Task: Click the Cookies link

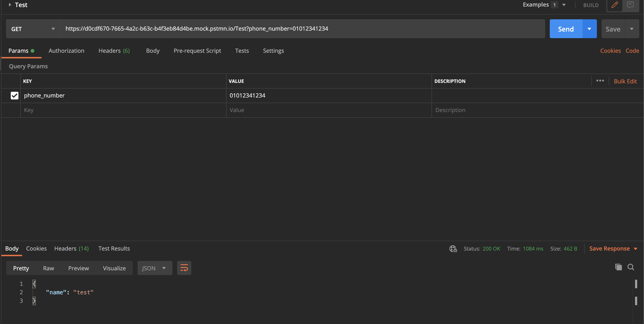Action: (x=610, y=51)
